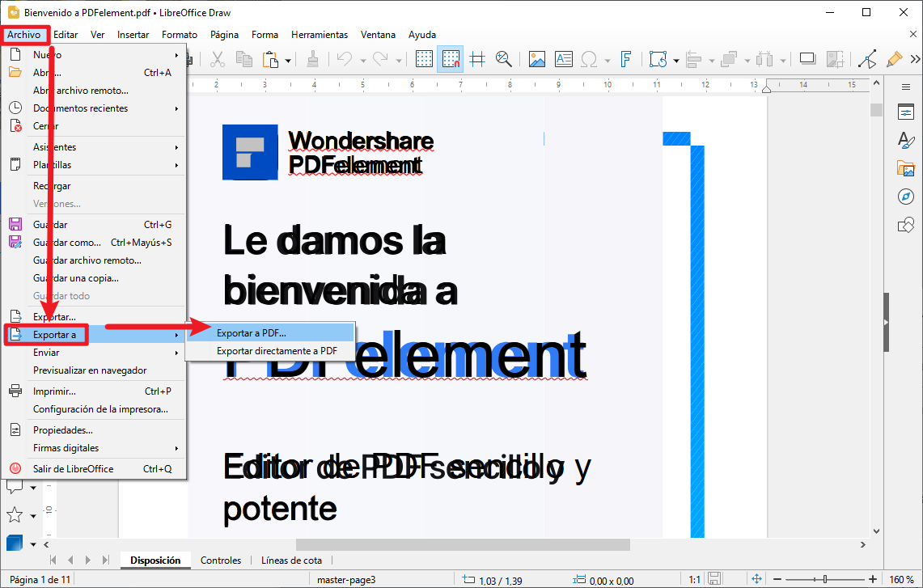
Task: Click the Clone formatting brush icon
Action: (313, 59)
